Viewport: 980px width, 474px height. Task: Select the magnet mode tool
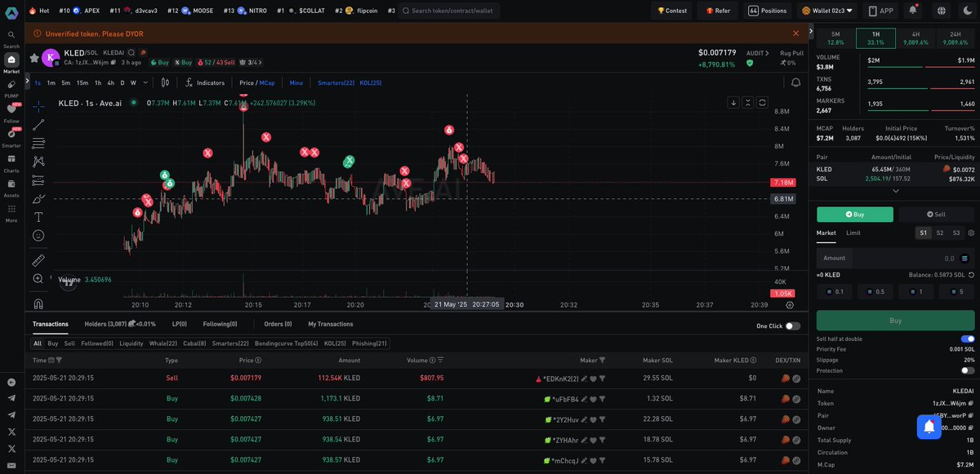38,303
